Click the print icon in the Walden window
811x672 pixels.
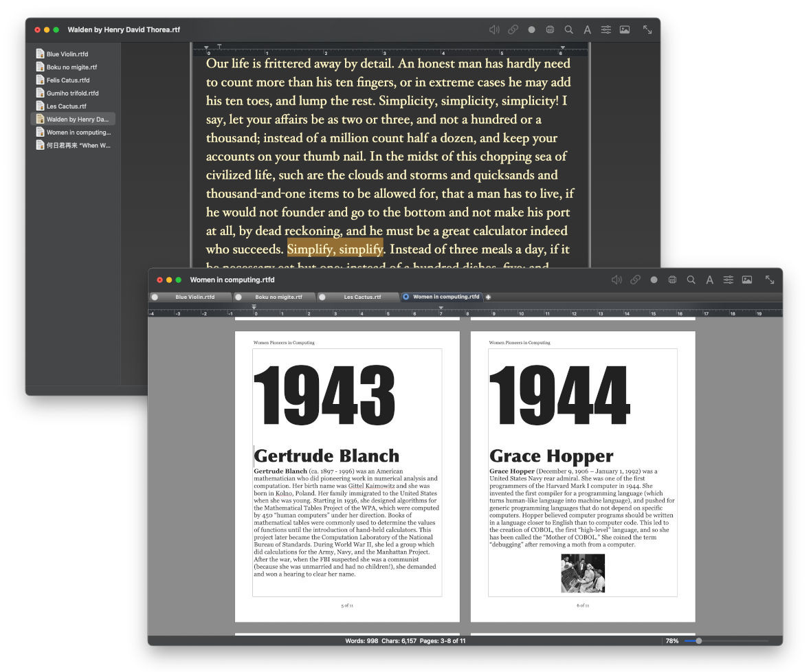[550, 30]
